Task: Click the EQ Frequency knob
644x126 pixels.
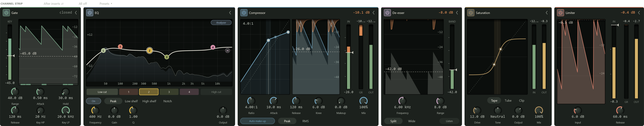Action: click(x=95, y=110)
